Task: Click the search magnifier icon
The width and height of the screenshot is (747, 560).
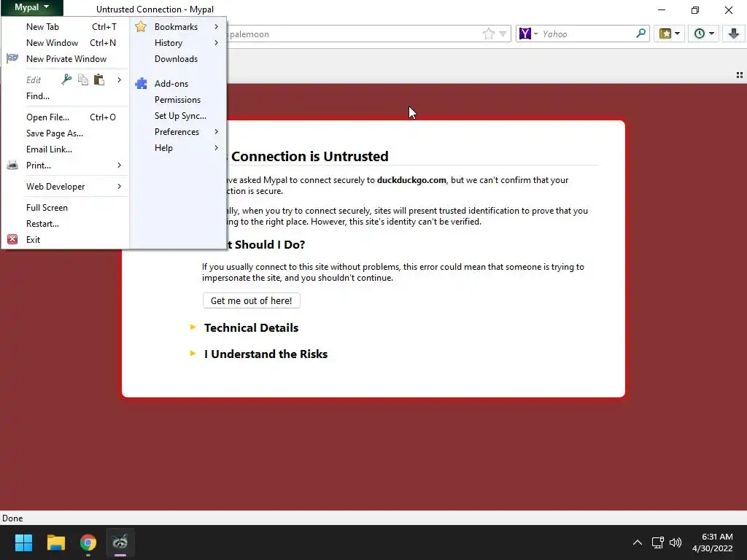Action: pyautogui.click(x=640, y=34)
